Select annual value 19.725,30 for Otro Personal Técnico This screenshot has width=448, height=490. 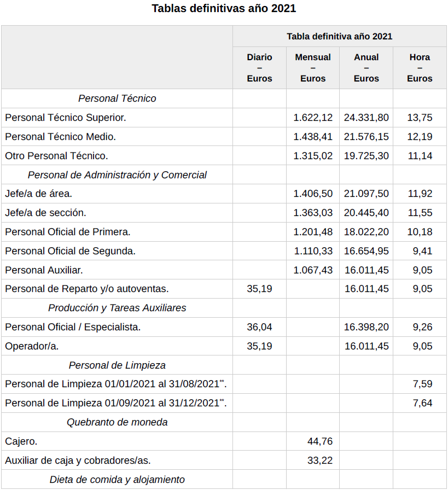366,156
